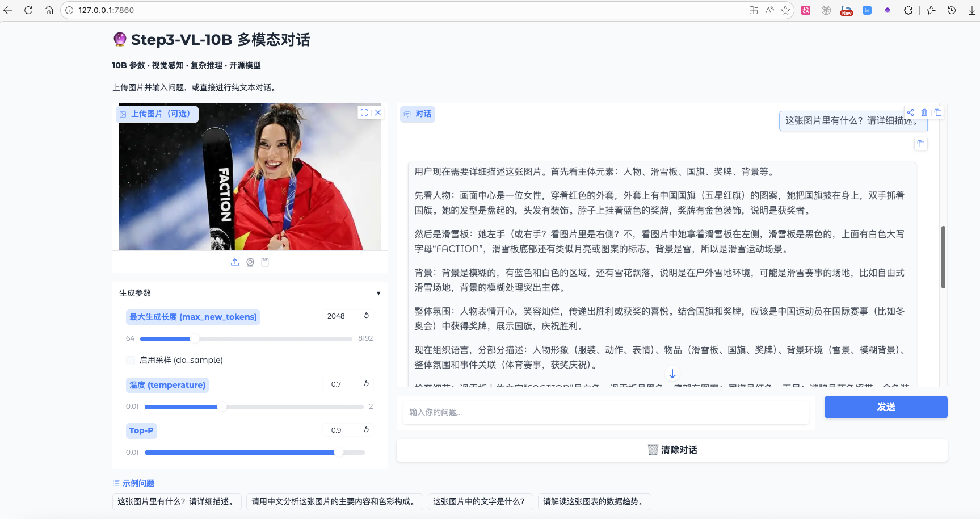
Task: Jump to latest output using down arrow
Action: click(672, 373)
